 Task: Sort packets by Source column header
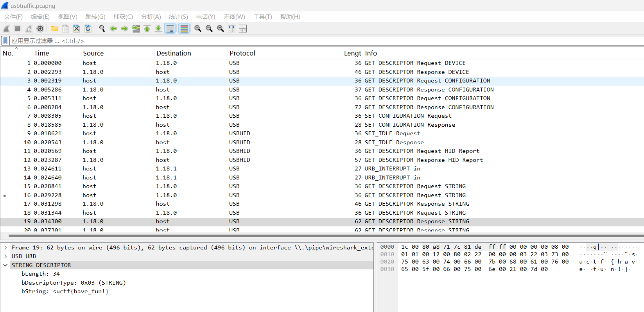117,53
